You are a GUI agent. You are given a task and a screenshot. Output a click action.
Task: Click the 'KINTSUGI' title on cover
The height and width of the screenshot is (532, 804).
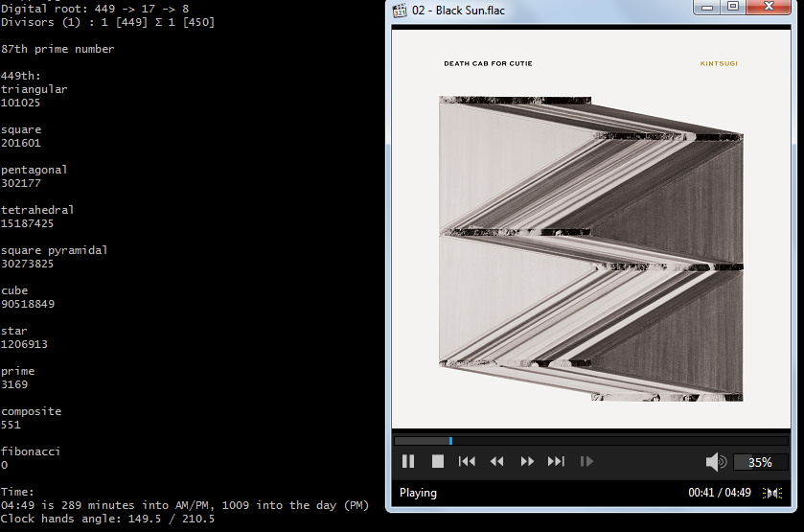click(x=719, y=63)
